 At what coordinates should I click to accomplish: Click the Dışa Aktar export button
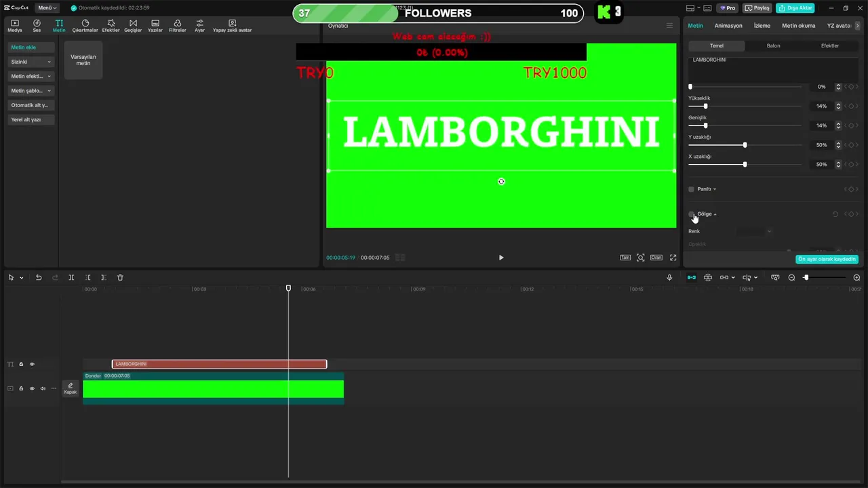click(x=795, y=8)
